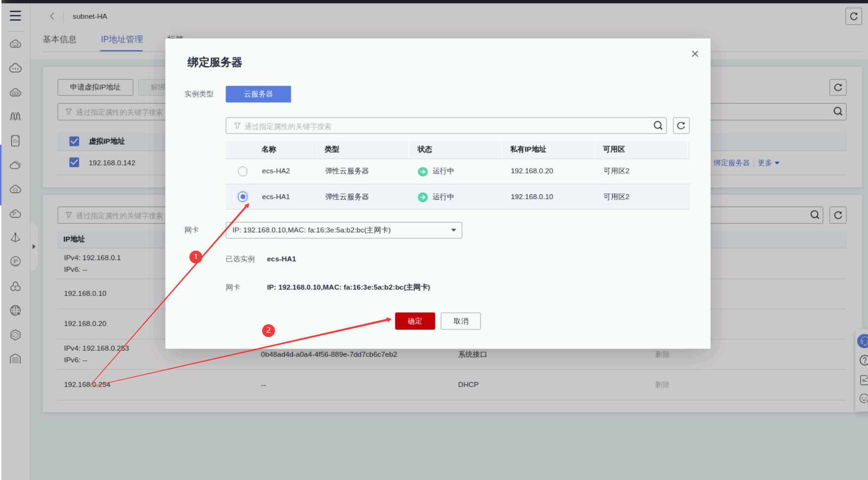Open sidebar cloud-with-server-box icon
This screenshot has height=480, width=868.
[15, 44]
